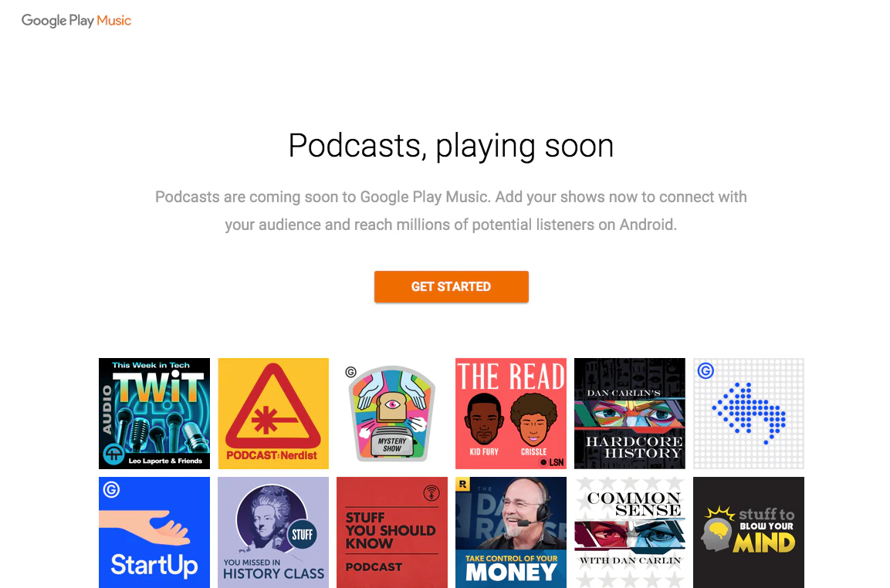Open Common Sense with Dan Carlin artwork

pyautogui.click(x=629, y=532)
